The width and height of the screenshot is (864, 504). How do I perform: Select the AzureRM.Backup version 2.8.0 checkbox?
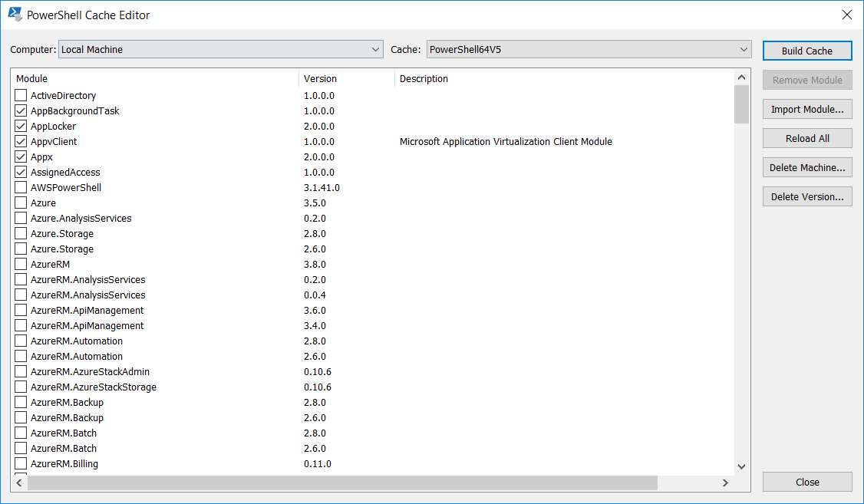coord(21,403)
